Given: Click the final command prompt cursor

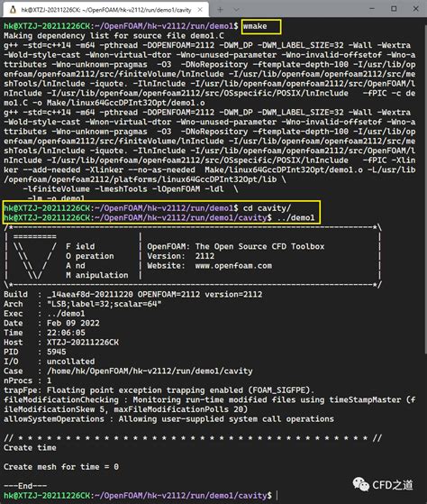Looking at the screenshot, I should 277,496.
